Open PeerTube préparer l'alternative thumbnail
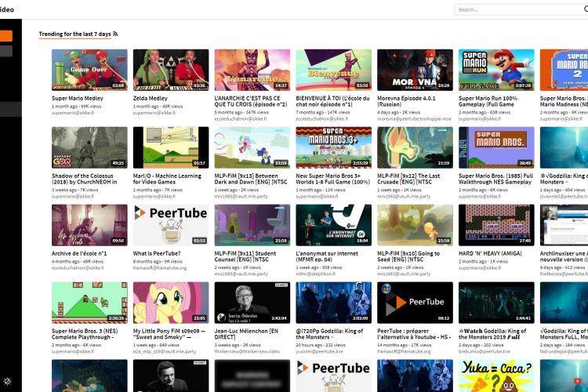The width and height of the screenshot is (588, 392). [415, 303]
